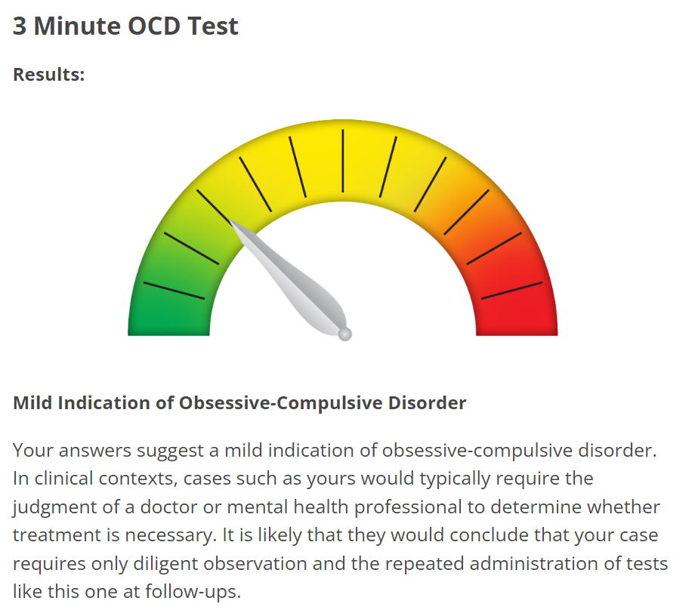Select the "Results:" label
The width and height of the screenshot is (695, 616).
pos(49,75)
